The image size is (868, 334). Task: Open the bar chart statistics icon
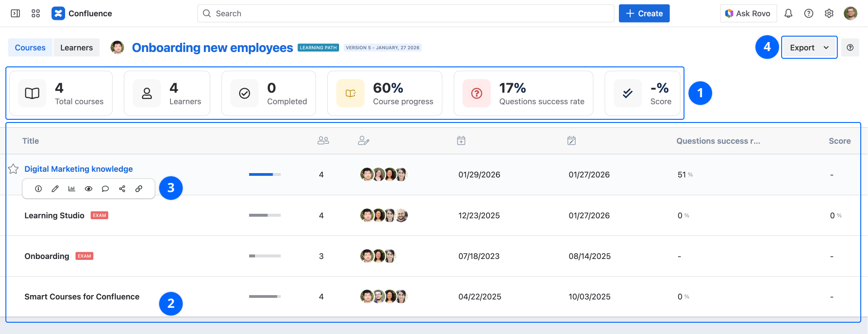[x=72, y=189]
